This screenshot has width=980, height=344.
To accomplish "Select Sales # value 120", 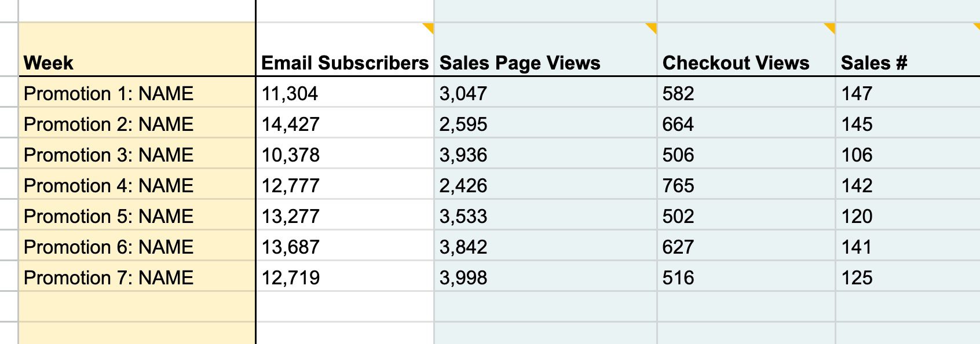I will 907,216.
